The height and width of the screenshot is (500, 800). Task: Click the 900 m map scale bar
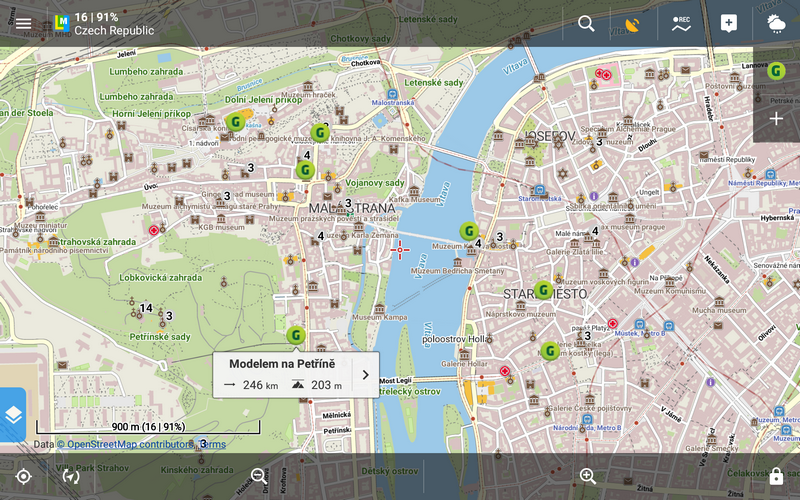coord(147,428)
